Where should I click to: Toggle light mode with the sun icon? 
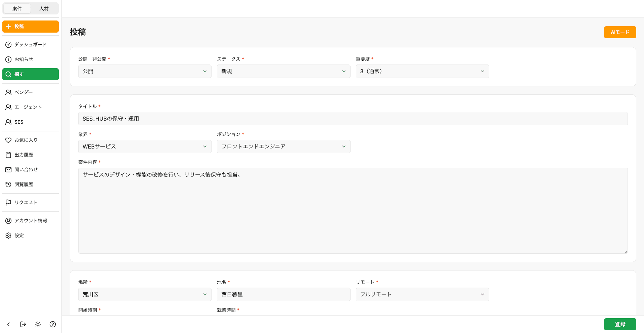pos(38,324)
